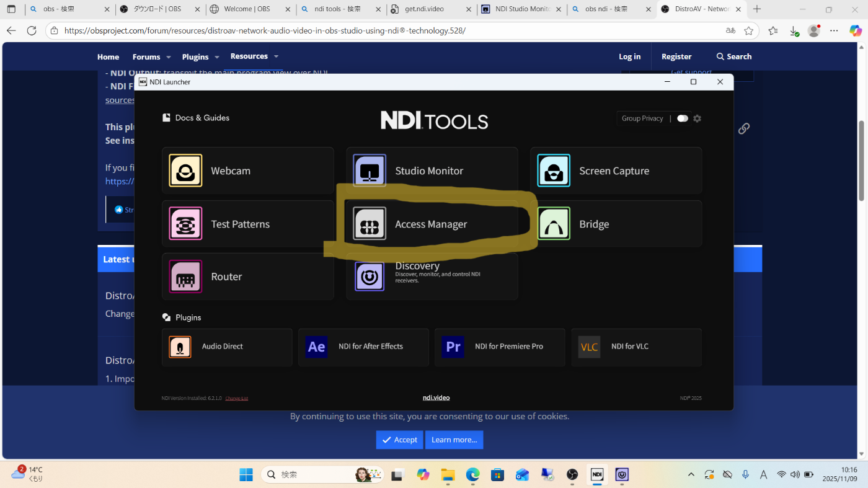This screenshot has height=488, width=868.
Task: Open the Forums menu item
Action: (146, 56)
